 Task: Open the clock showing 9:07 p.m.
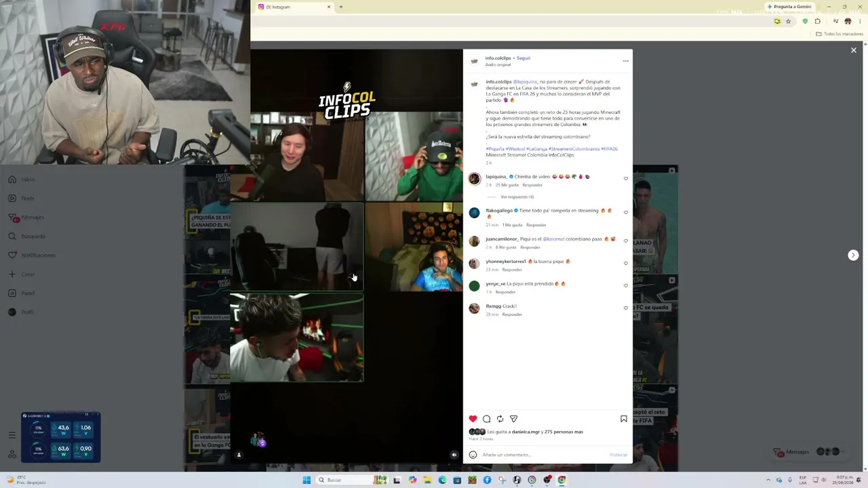coord(844,480)
